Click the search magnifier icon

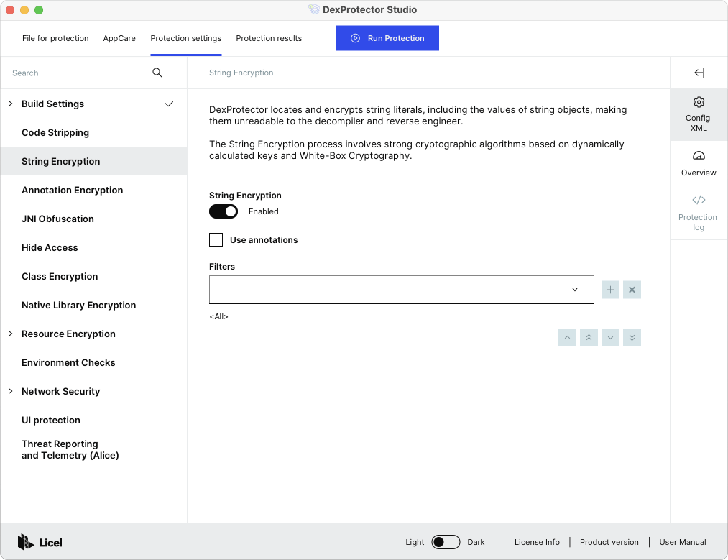point(157,73)
